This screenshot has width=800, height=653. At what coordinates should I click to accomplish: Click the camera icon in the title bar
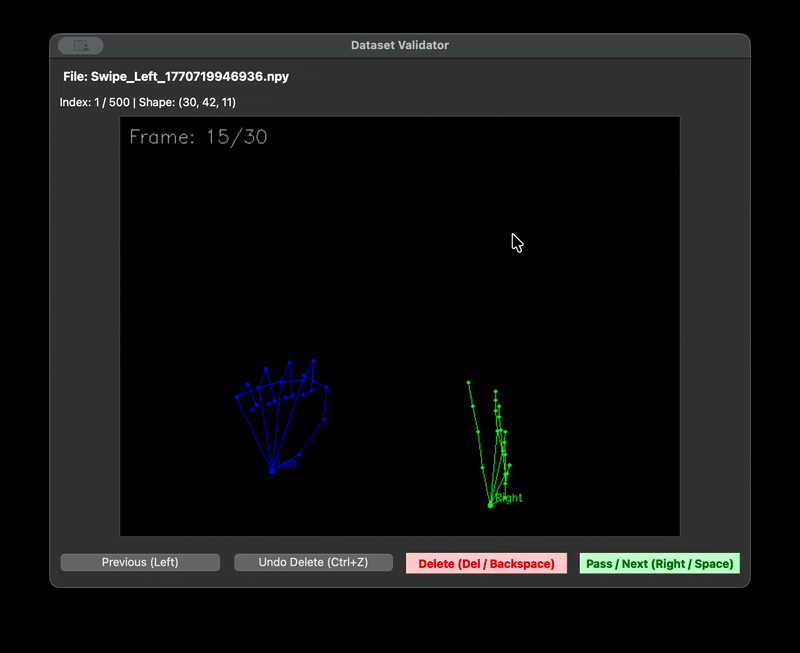point(79,45)
